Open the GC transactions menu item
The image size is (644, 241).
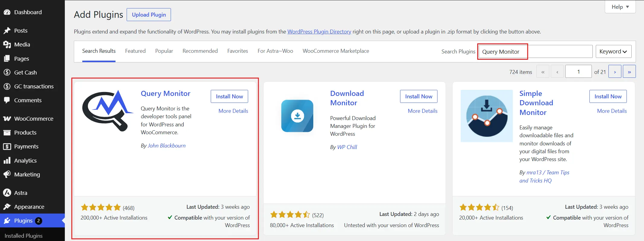[32, 86]
